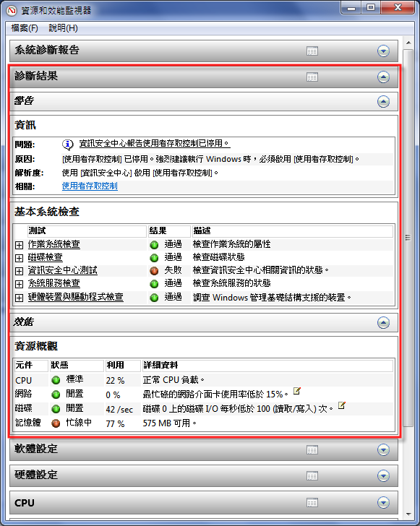Click green status icon for 硬體裝置與驅動程式檢查

click(x=154, y=297)
